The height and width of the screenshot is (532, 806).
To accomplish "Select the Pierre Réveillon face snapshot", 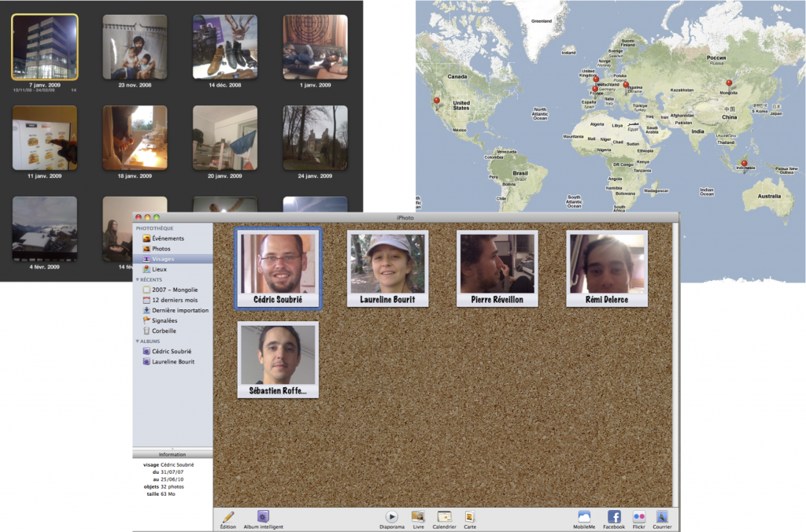I will point(497,269).
